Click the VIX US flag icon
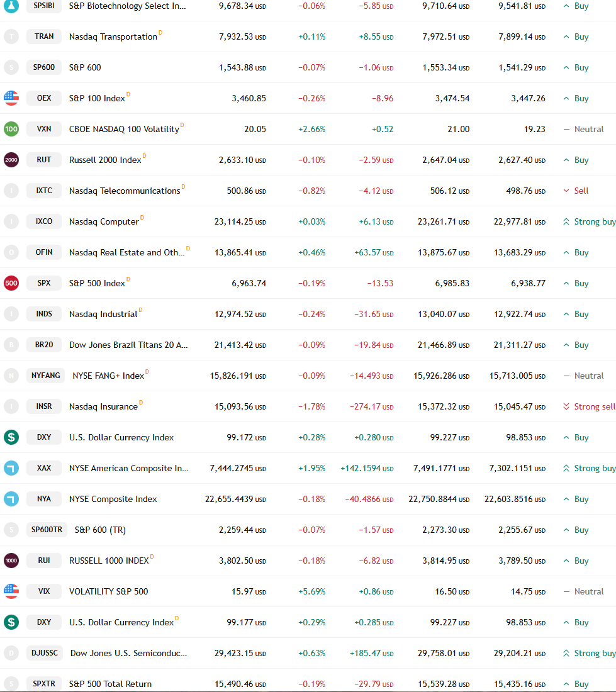 [11, 591]
